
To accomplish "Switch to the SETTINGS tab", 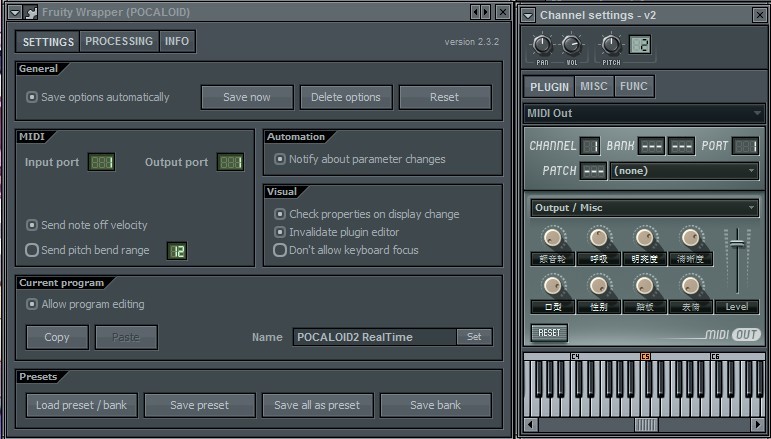I will [48, 42].
